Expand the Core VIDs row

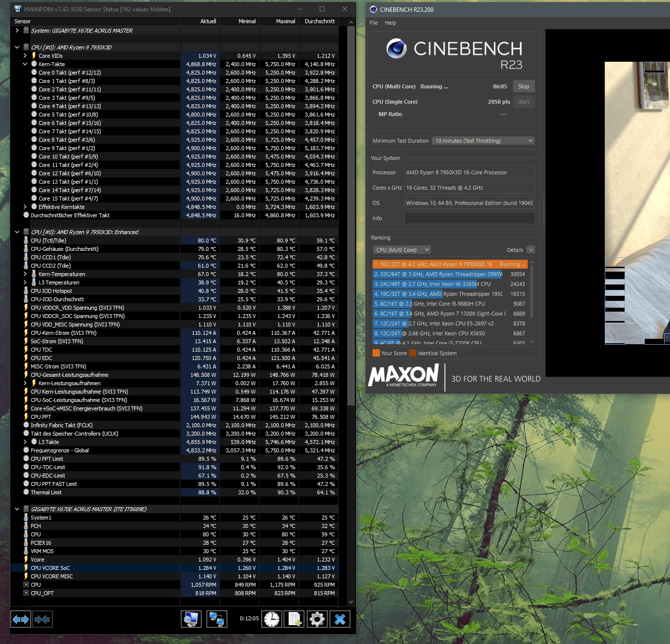coord(25,56)
